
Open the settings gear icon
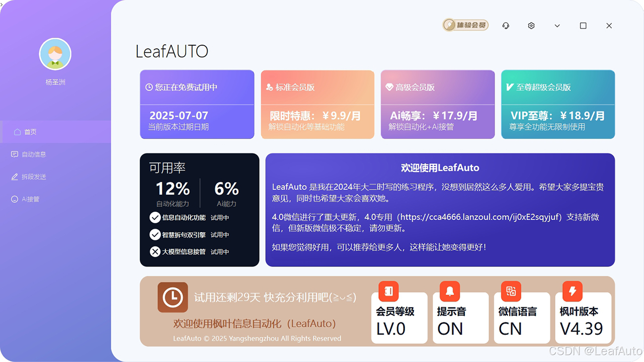[531, 25]
